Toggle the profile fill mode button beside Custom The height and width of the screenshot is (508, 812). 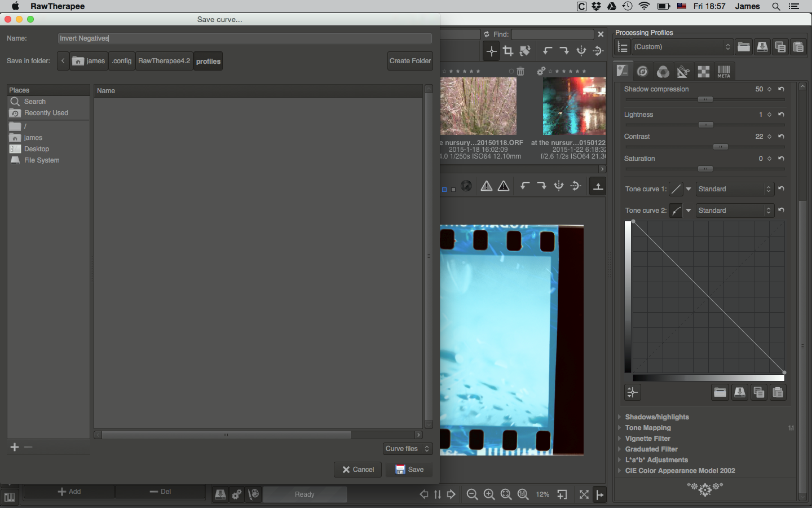coord(623,47)
